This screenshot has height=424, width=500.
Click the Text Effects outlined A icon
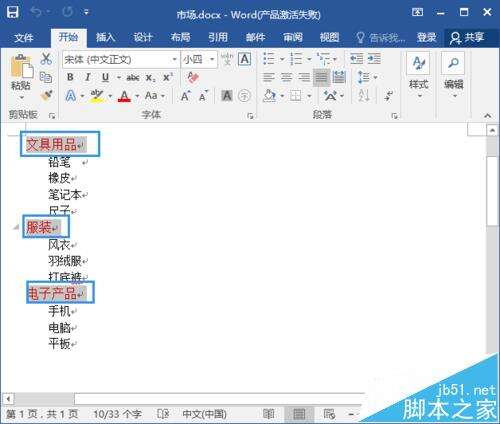click(70, 96)
